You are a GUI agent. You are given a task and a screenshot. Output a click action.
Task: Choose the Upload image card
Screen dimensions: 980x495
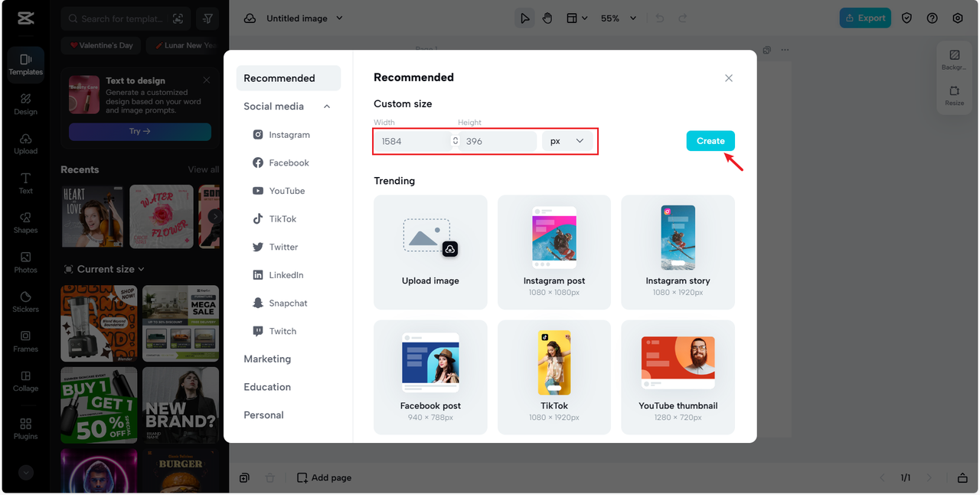[430, 252]
